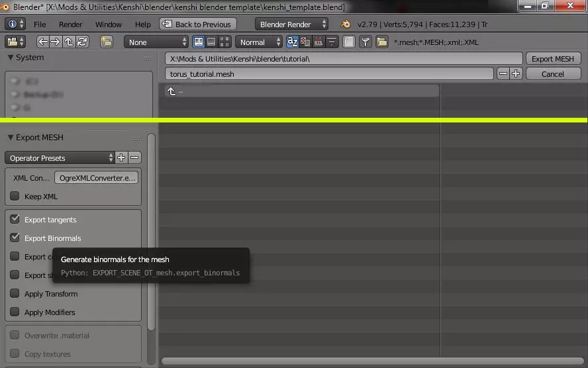This screenshot has width=588, height=368.
Task: Collapse the Export MESH panel
Action: (11, 138)
